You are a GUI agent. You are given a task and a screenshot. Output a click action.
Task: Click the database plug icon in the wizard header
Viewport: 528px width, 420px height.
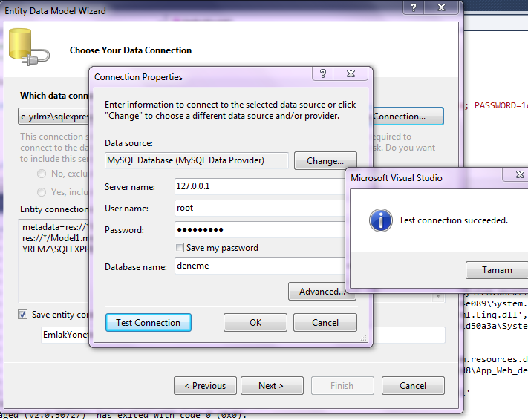pos(29,47)
